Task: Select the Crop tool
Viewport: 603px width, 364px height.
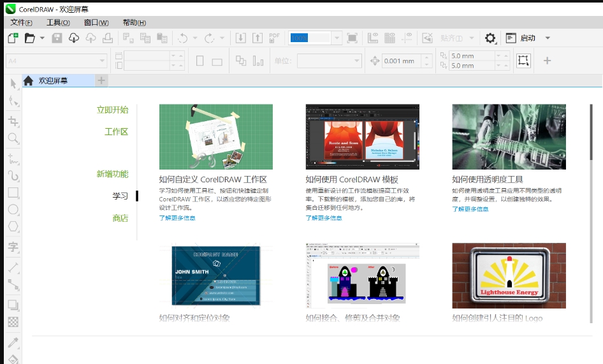Action: tap(13, 121)
